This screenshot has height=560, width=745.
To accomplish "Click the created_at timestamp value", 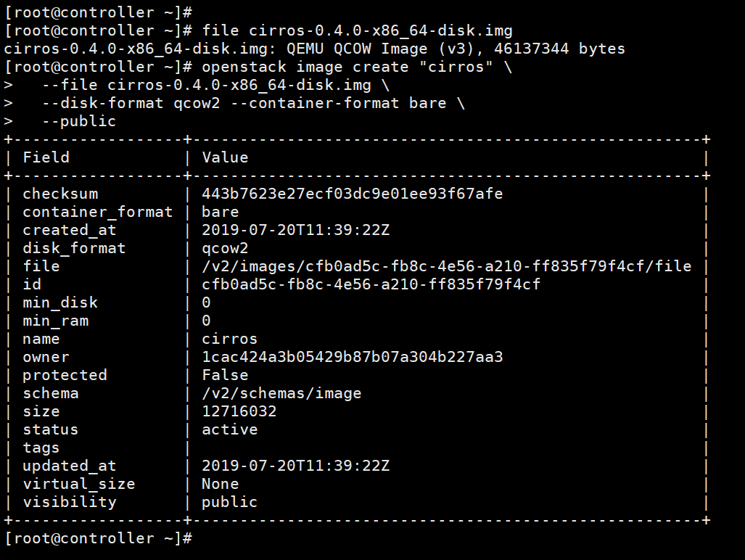I will (x=295, y=230).
